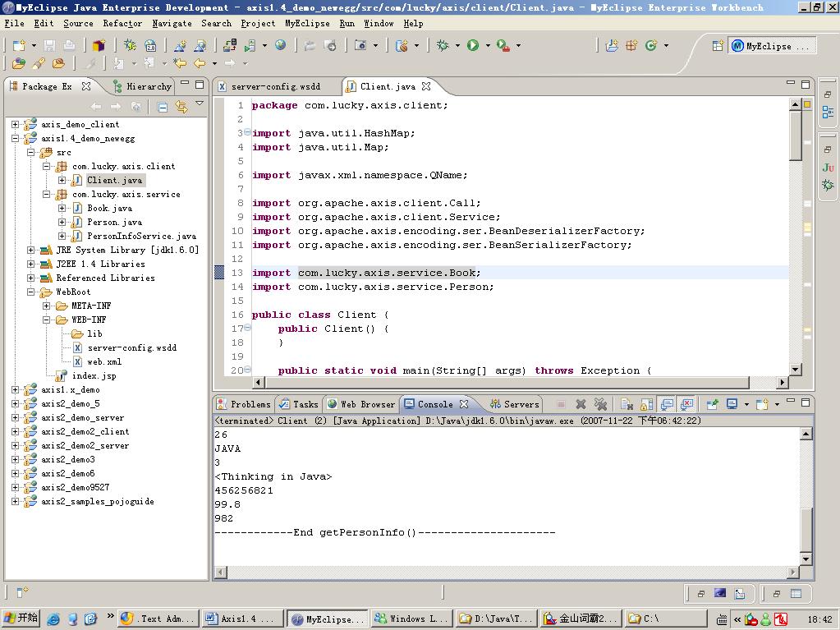This screenshot has height=630, width=840.
Task: Click the editor horizontal scrollbar
Action: [507, 383]
